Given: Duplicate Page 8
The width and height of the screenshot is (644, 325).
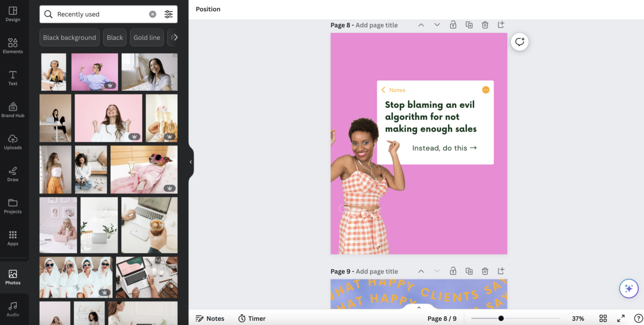Looking at the screenshot, I should [469, 24].
